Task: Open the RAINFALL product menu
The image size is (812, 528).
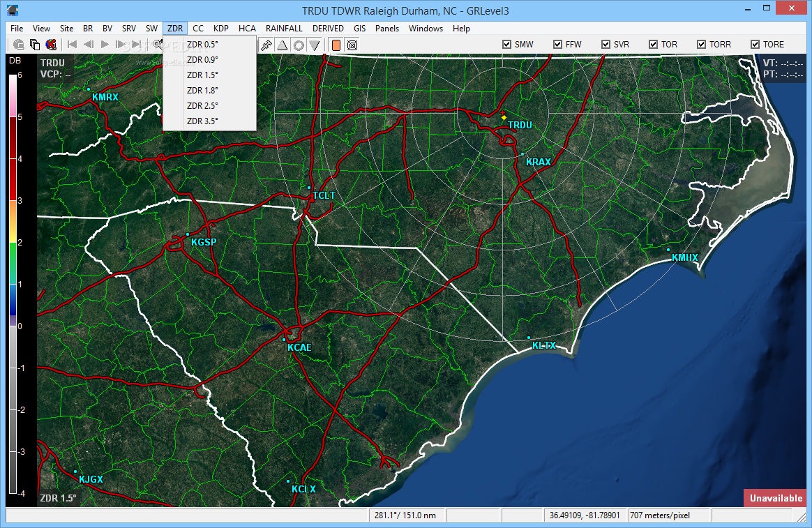Action: point(284,29)
